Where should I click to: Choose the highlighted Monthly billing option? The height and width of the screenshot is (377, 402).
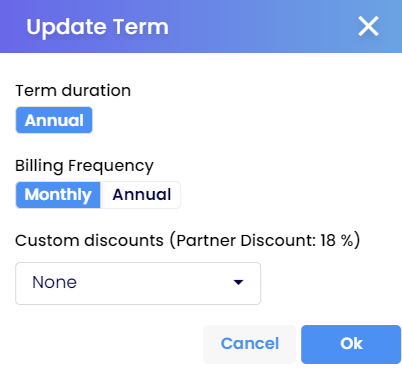pos(58,195)
